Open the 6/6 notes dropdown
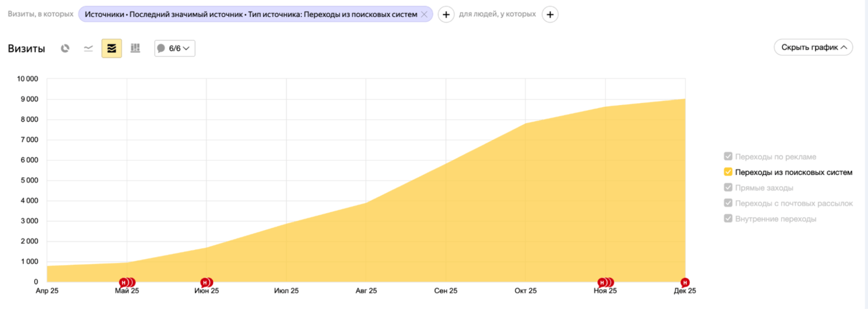Screen dimensions: 868x309 [175, 49]
